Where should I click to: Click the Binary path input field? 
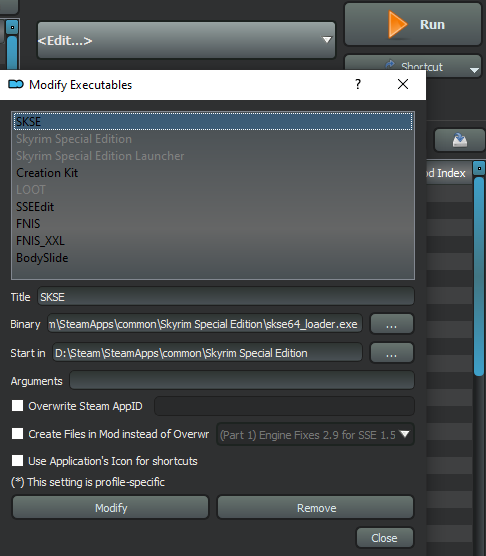[205, 324]
